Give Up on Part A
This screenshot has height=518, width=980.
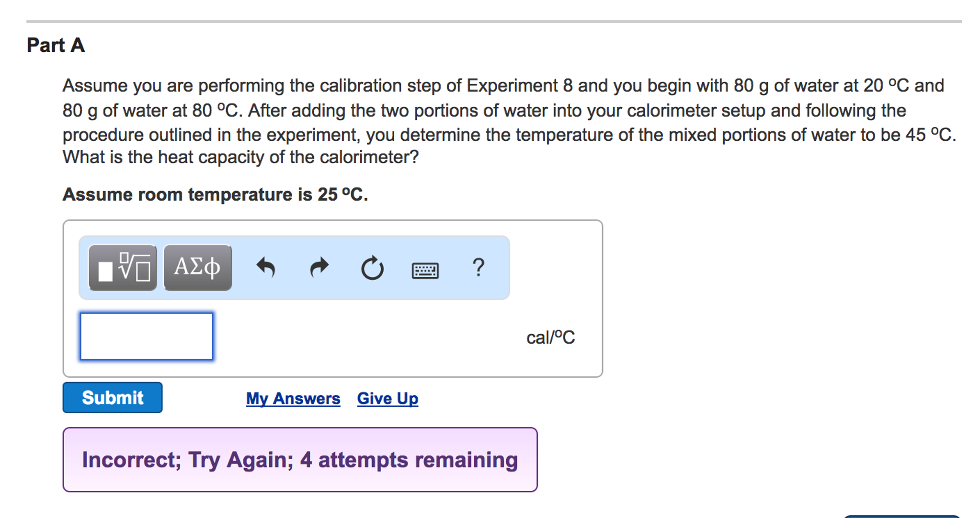[x=387, y=398]
